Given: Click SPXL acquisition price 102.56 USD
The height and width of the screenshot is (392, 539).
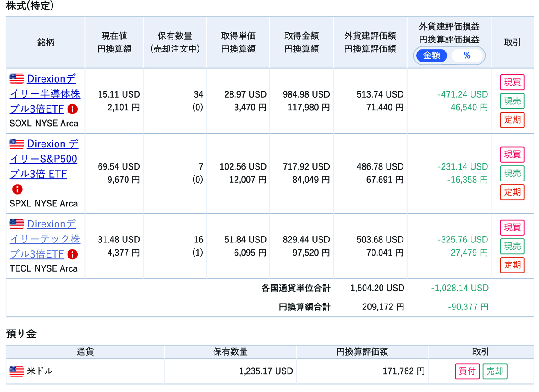Looking at the screenshot, I should tap(243, 167).
